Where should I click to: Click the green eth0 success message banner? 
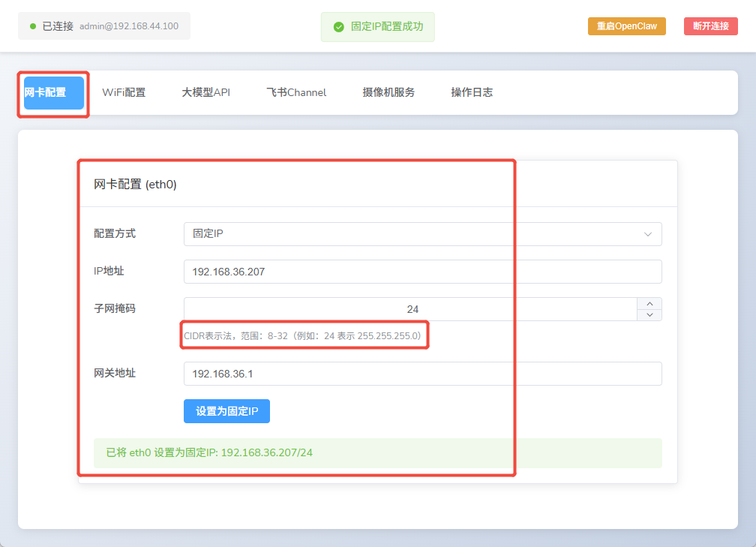pyautogui.click(x=377, y=453)
